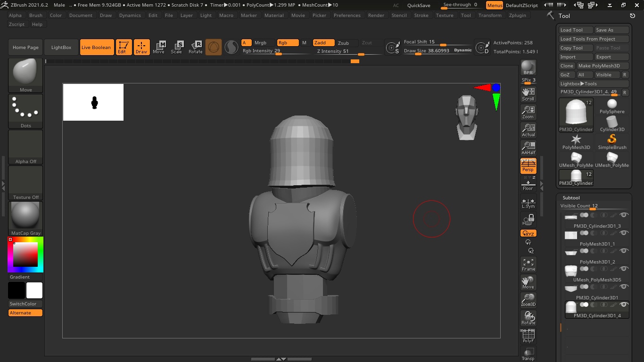Open the Alpha menu

(15, 15)
